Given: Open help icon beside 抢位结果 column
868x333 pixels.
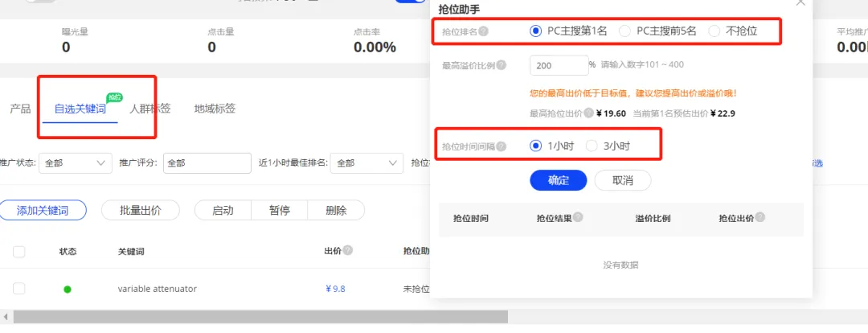Looking at the screenshot, I should coord(577,217).
